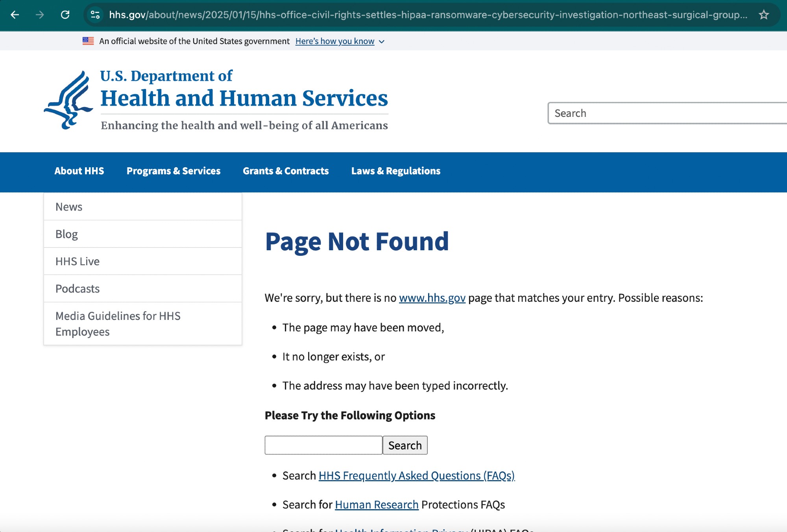Focus search box under Following Options

tap(323, 445)
